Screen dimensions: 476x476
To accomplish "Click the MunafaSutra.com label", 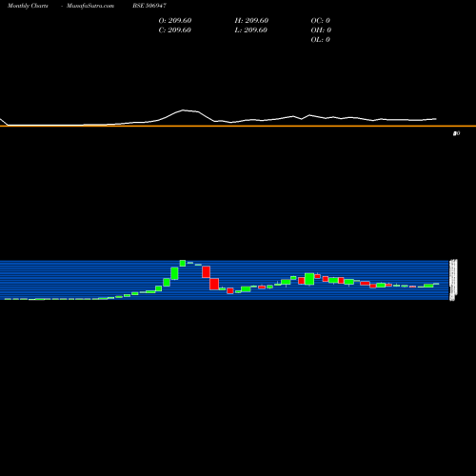I will [x=90, y=6].
